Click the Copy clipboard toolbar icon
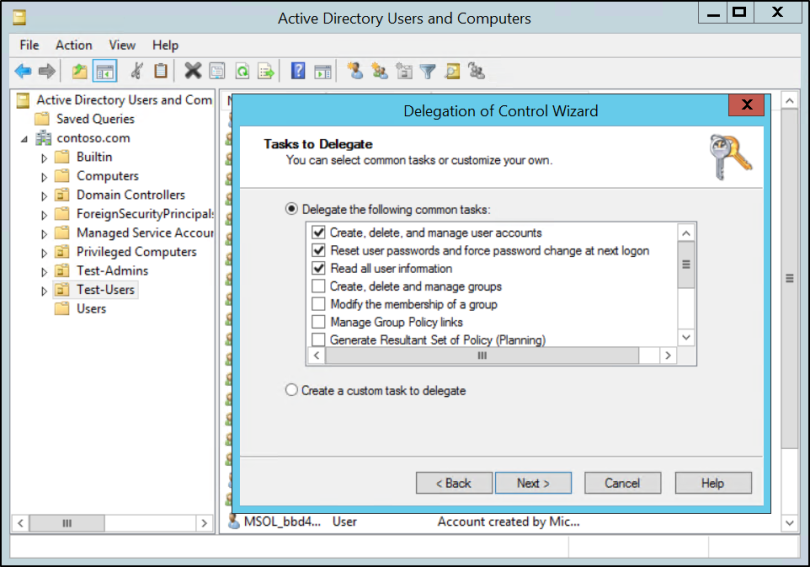The height and width of the screenshot is (567, 810). [161, 71]
